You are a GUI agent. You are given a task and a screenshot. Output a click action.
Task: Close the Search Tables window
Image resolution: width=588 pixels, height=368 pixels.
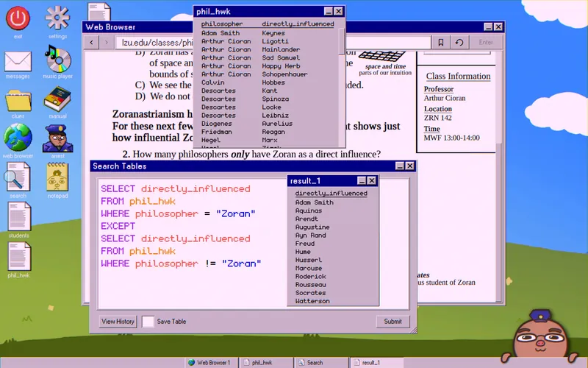410,166
